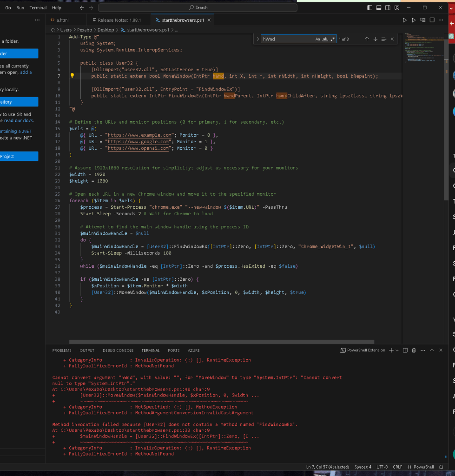The image size is (455, 476).
Task: Open the Run menu
Action: point(20,7)
